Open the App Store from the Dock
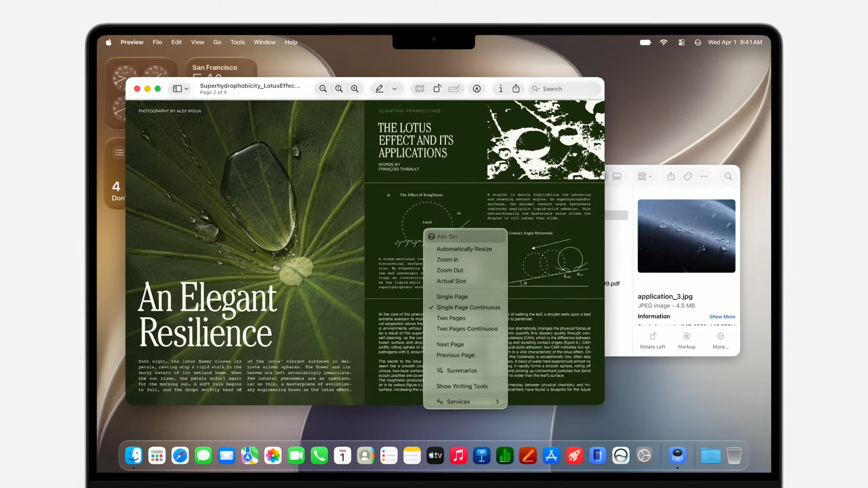This screenshot has height=488, width=868. tap(551, 455)
